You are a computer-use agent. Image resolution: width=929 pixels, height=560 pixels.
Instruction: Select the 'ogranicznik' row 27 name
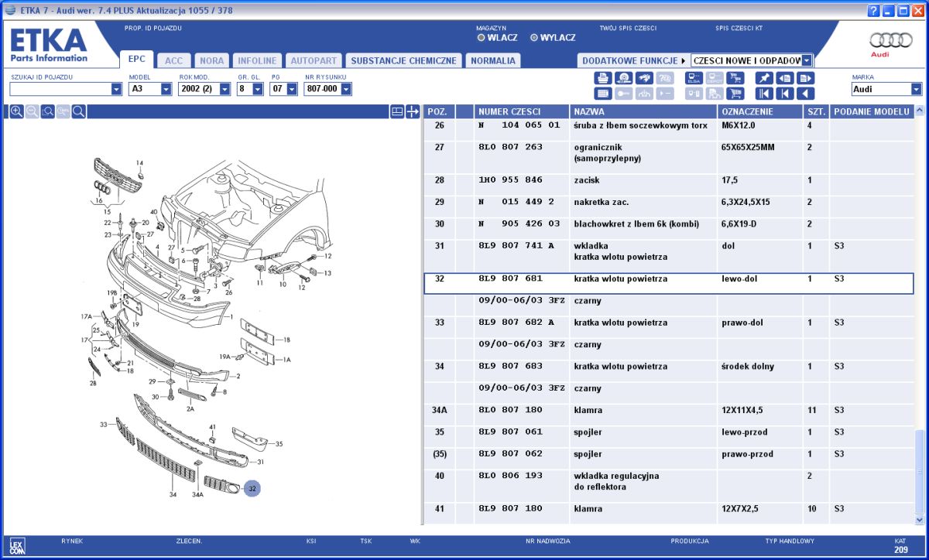pyautogui.click(x=599, y=147)
